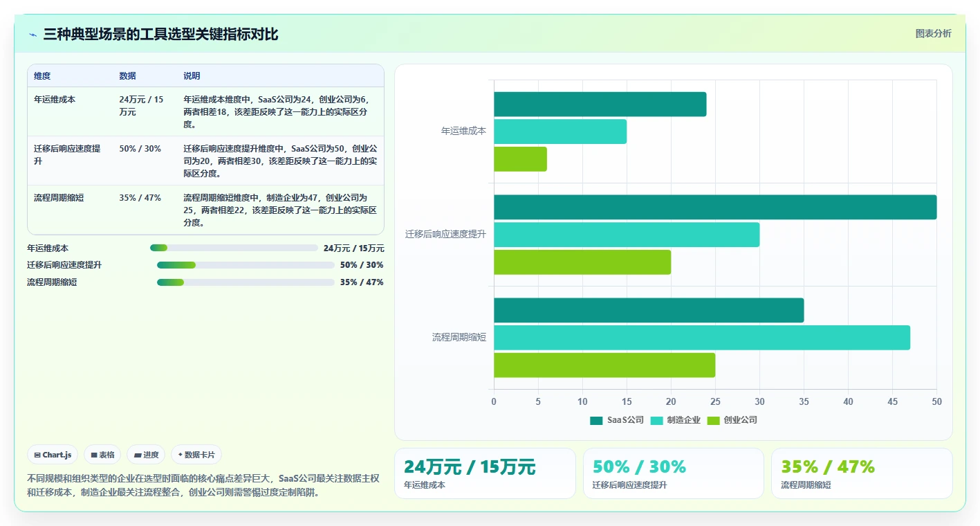
Task: Click the description cell mentioning 两者相差30
Action: 280,161
